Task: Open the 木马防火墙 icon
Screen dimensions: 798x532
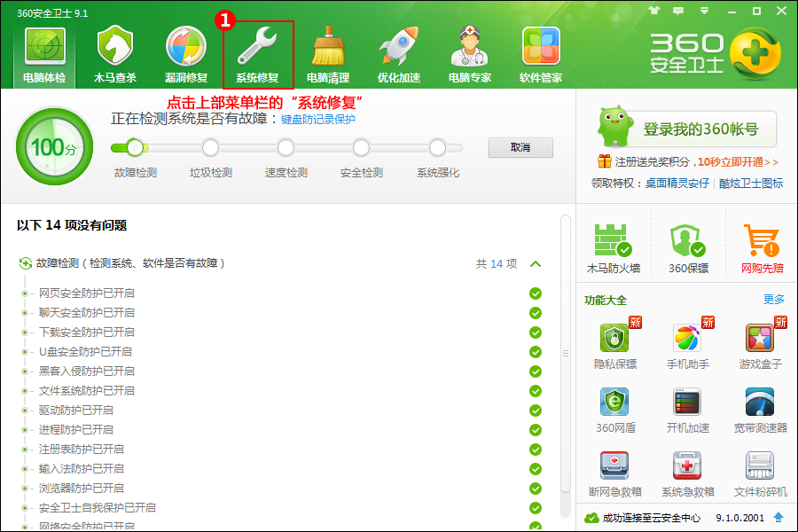Action: [614, 240]
